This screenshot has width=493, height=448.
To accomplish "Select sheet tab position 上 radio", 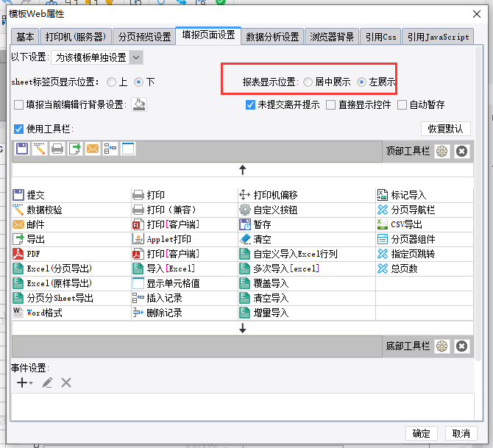I will click(x=111, y=82).
